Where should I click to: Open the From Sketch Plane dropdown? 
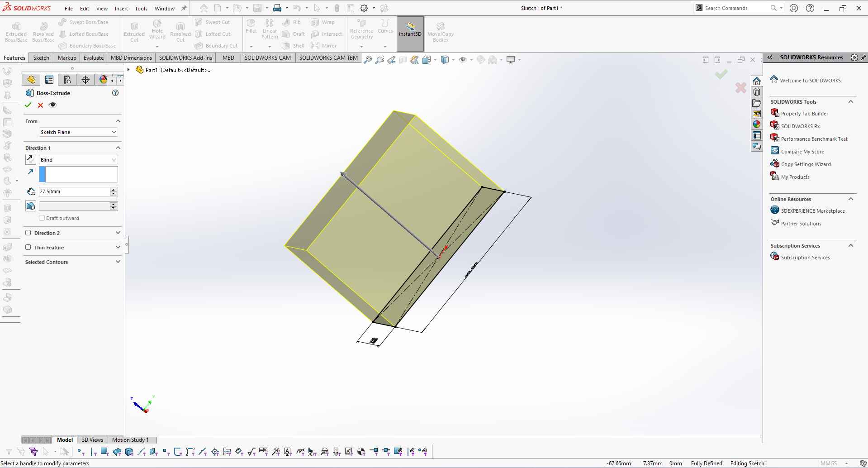point(78,132)
